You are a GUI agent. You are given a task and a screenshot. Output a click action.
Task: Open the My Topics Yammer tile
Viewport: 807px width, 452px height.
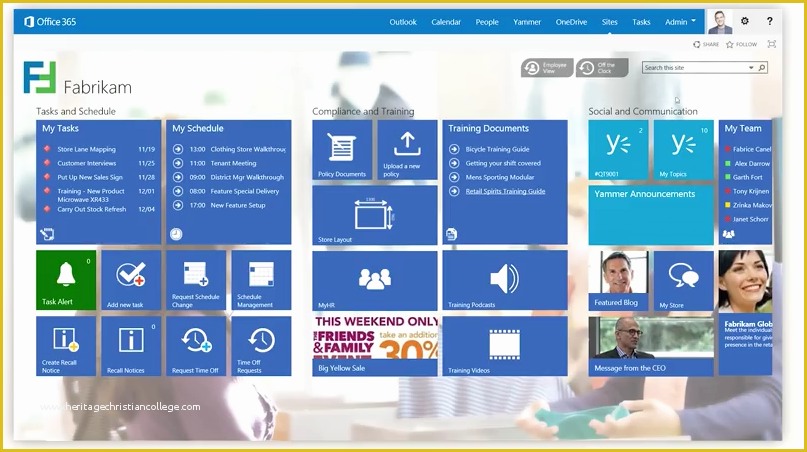click(683, 150)
